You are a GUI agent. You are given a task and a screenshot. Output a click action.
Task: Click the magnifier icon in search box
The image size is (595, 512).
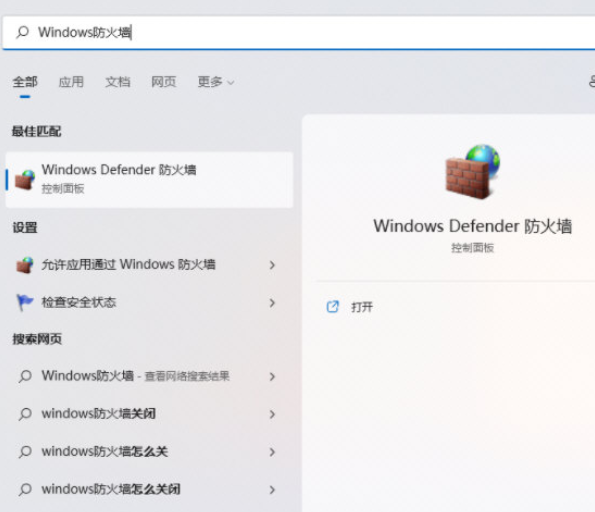click(x=23, y=32)
